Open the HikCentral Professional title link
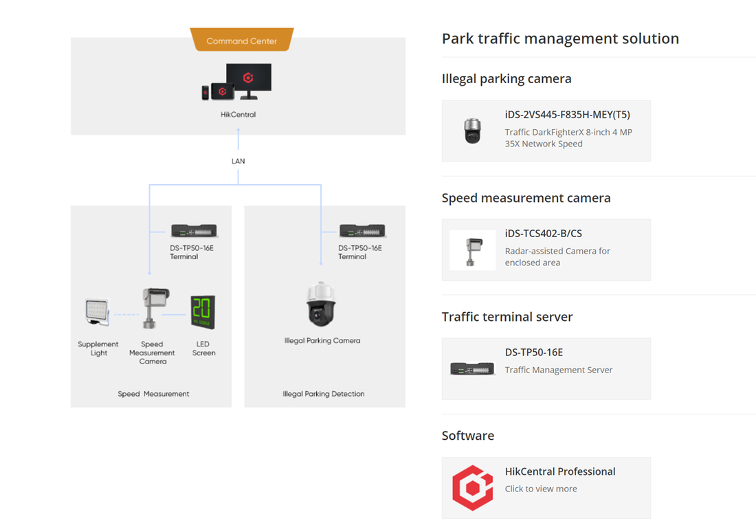756x532 pixels. 559,472
